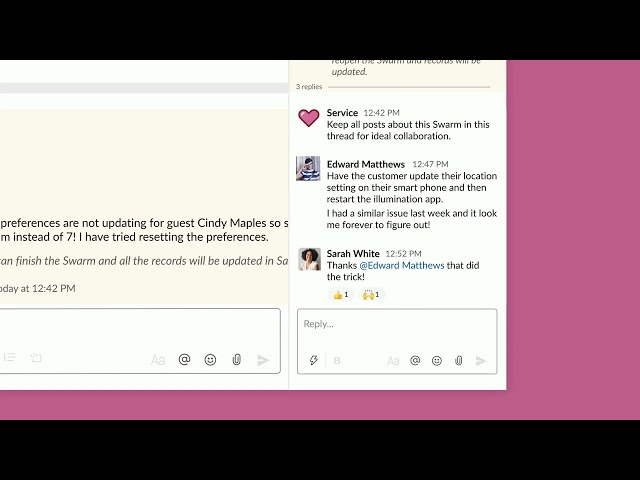The width and height of the screenshot is (640, 480).
Task: Click send arrow in main message composer
Action: [263, 360]
